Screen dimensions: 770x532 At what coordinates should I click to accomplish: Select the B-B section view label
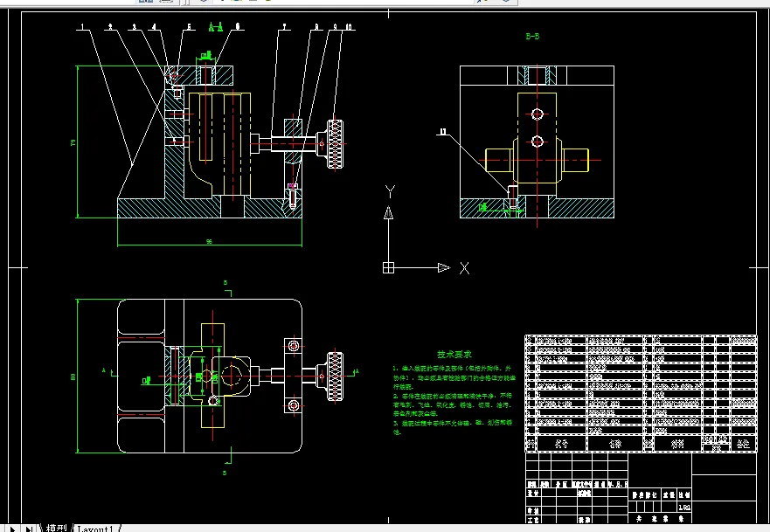[532, 36]
